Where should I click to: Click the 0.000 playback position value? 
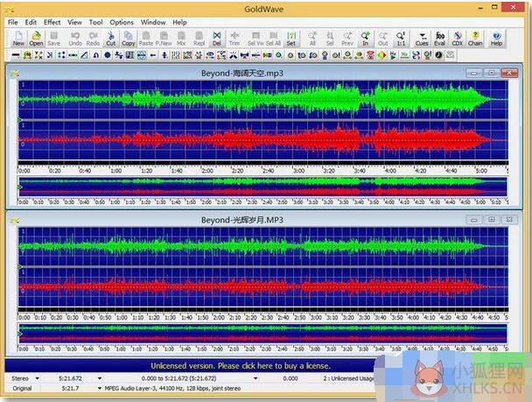(290, 378)
